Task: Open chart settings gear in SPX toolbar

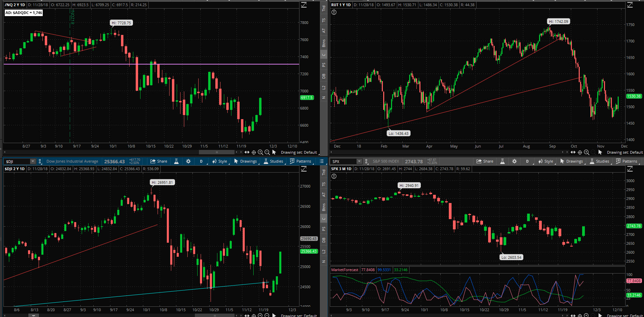Action: 514,161
